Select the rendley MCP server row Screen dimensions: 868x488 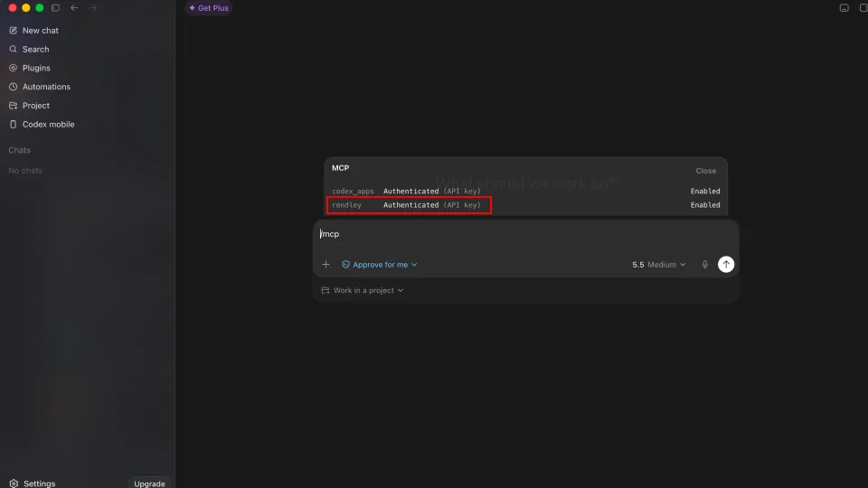pos(526,205)
